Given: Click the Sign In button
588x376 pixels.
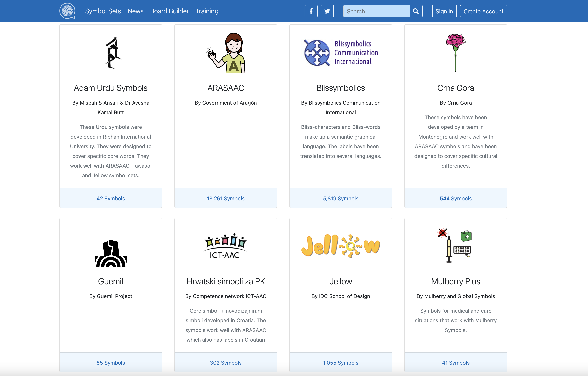Looking at the screenshot, I should pos(444,11).
